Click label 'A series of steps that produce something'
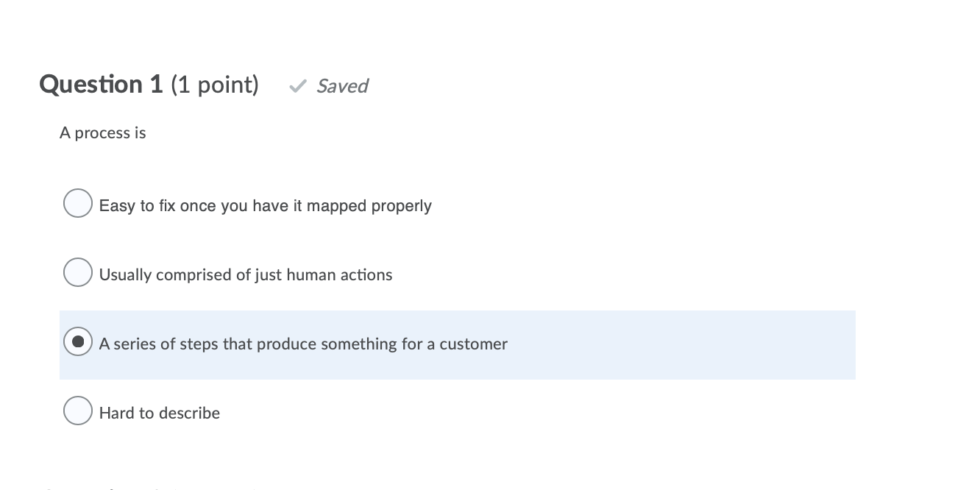 [x=303, y=344]
